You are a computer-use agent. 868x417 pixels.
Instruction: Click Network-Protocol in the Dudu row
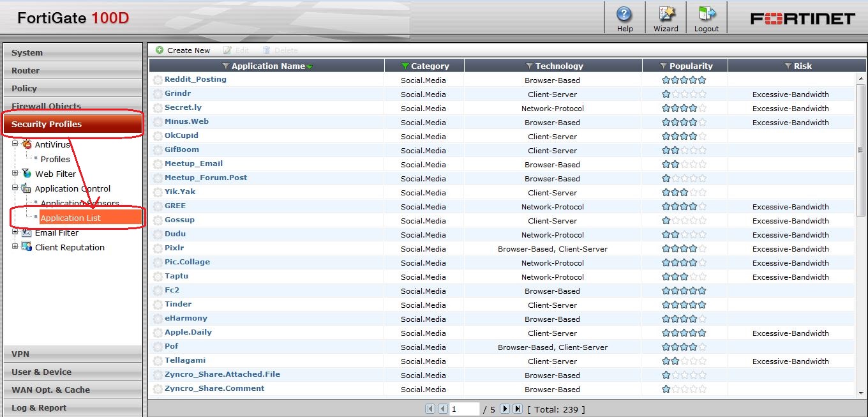click(x=553, y=235)
